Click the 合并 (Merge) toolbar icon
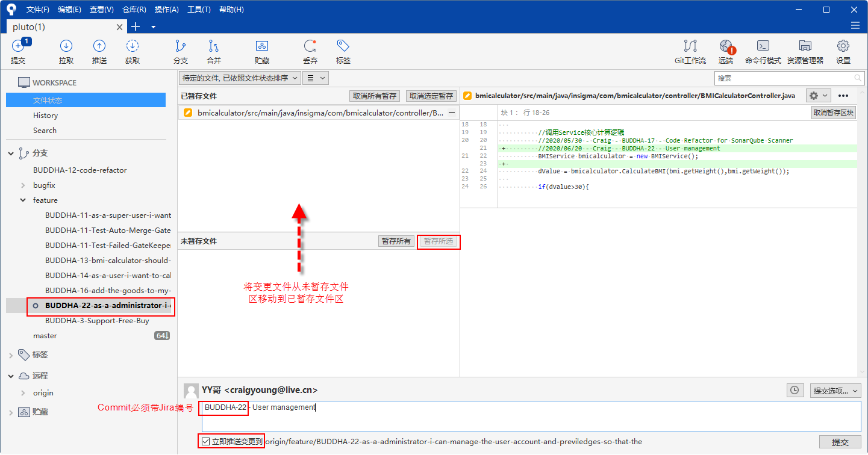This screenshot has height=455, width=868. 214,47
